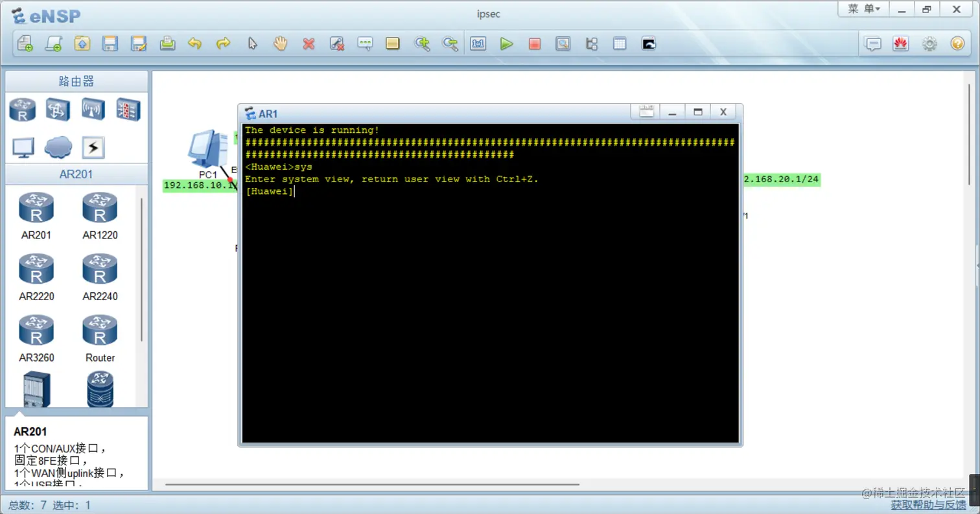Screen dimensions: 980x514
Task: Undo the last action
Action: pos(195,43)
